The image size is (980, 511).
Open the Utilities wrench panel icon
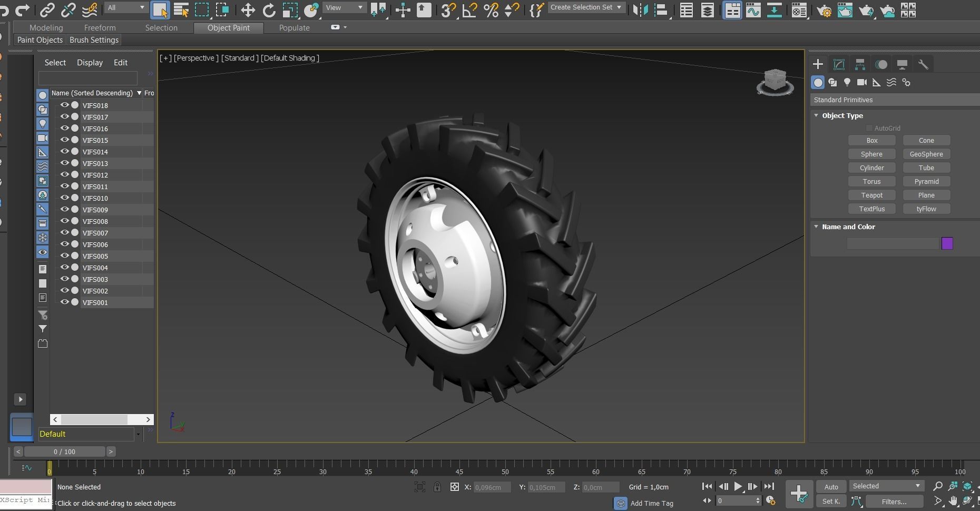(x=923, y=64)
